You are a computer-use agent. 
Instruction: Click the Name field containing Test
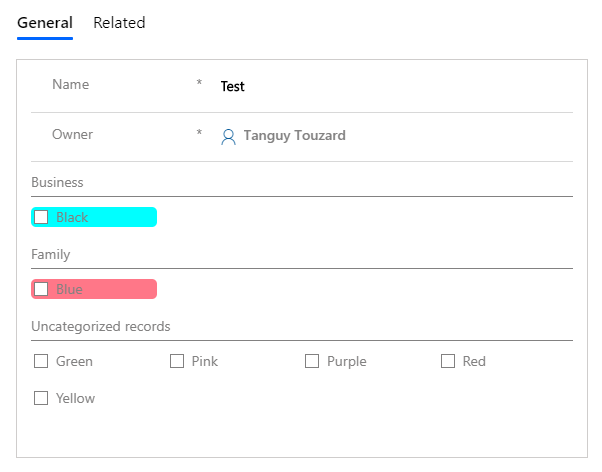pos(233,87)
